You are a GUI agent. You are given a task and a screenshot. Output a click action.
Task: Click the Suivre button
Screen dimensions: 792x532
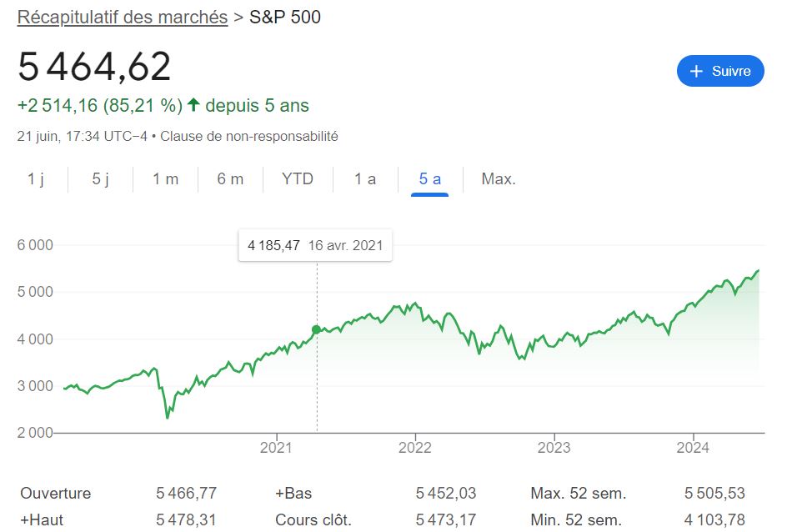(720, 72)
